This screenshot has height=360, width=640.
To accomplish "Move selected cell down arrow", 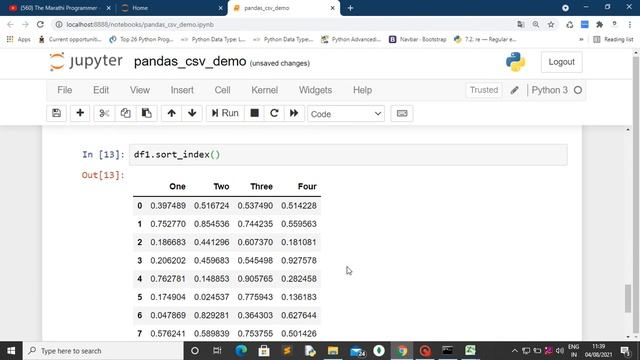I will (192, 113).
